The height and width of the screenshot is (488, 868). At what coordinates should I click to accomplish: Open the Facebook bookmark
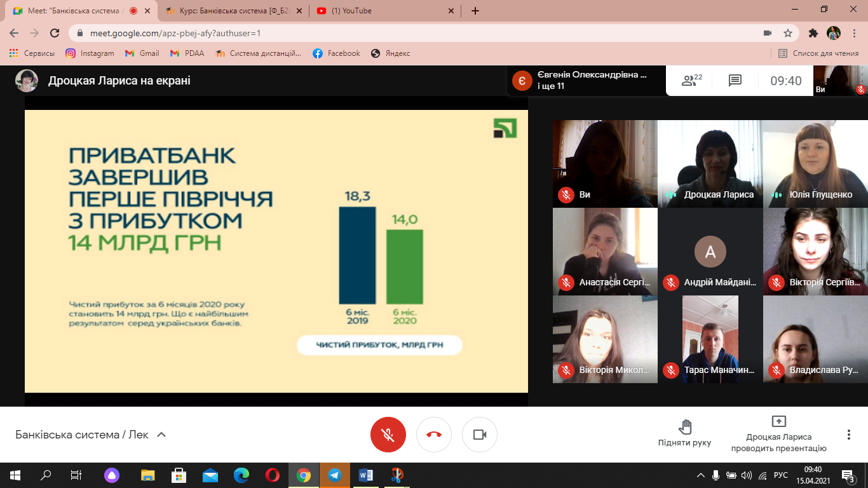pos(336,53)
